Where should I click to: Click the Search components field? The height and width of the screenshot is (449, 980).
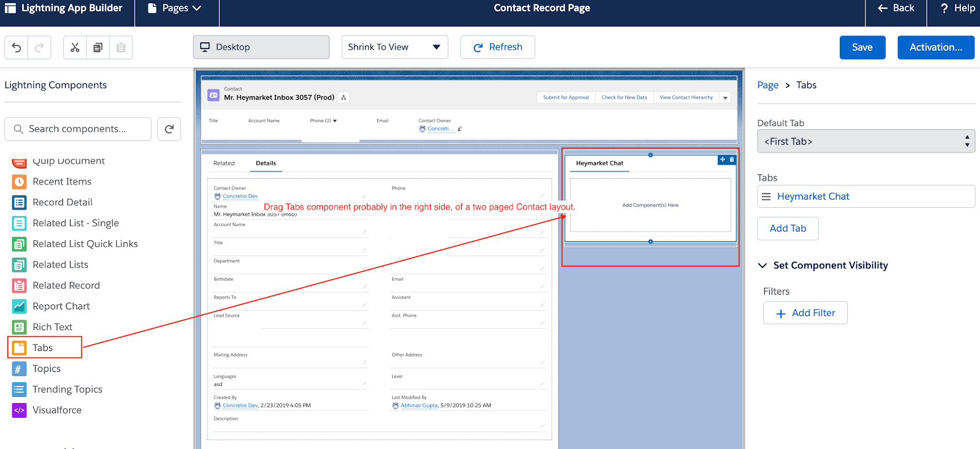coord(78,129)
